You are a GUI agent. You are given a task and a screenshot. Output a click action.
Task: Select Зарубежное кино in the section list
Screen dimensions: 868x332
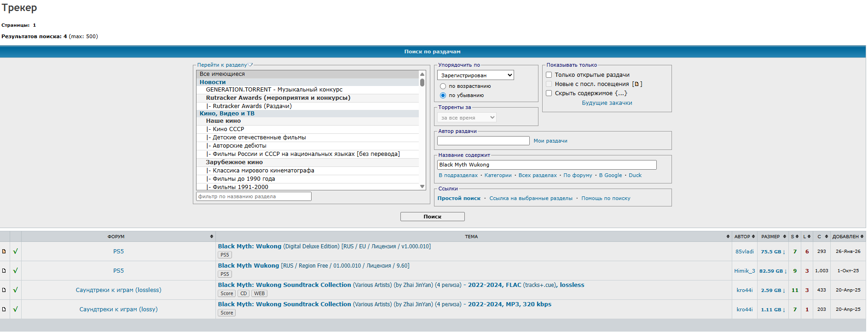click(307, 162)
